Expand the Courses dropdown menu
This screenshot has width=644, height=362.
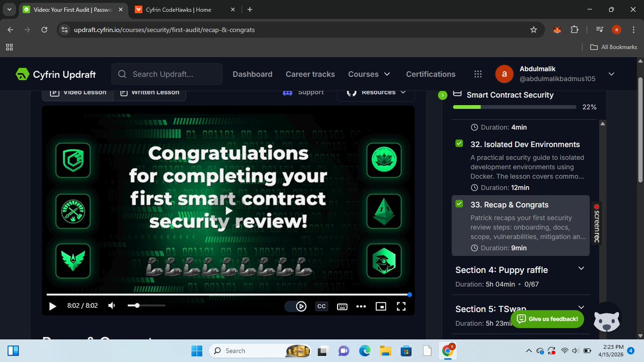369,74
